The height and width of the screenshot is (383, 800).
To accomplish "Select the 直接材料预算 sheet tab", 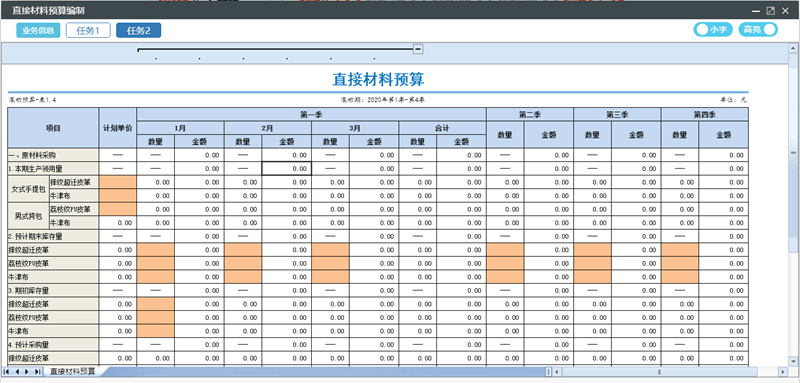I will pos(72,371).
